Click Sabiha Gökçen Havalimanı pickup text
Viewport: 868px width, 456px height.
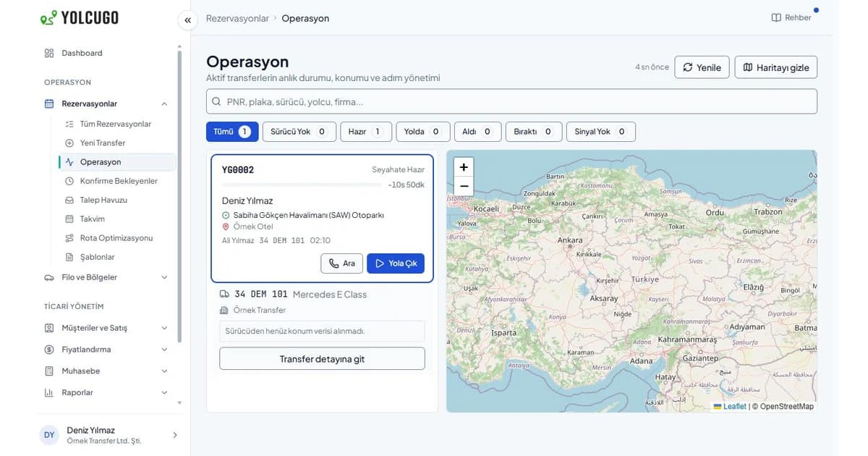[308, 215]
